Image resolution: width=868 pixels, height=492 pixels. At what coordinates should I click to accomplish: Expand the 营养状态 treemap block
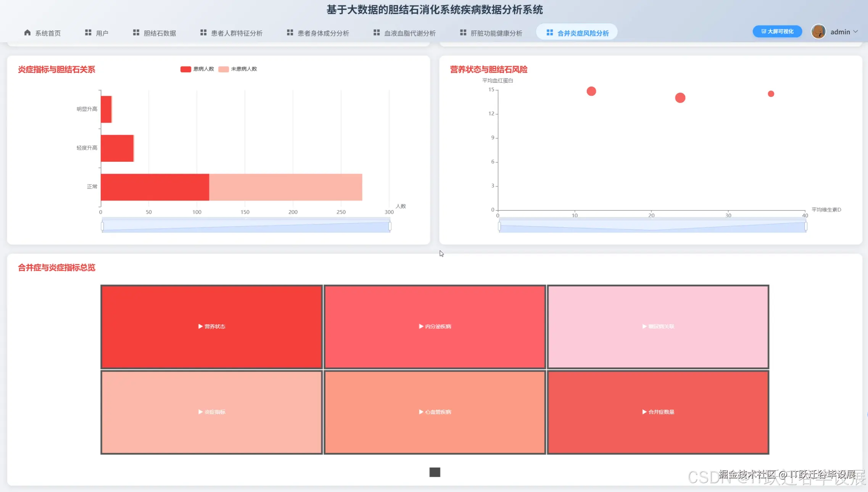click(x=211, y=326)
